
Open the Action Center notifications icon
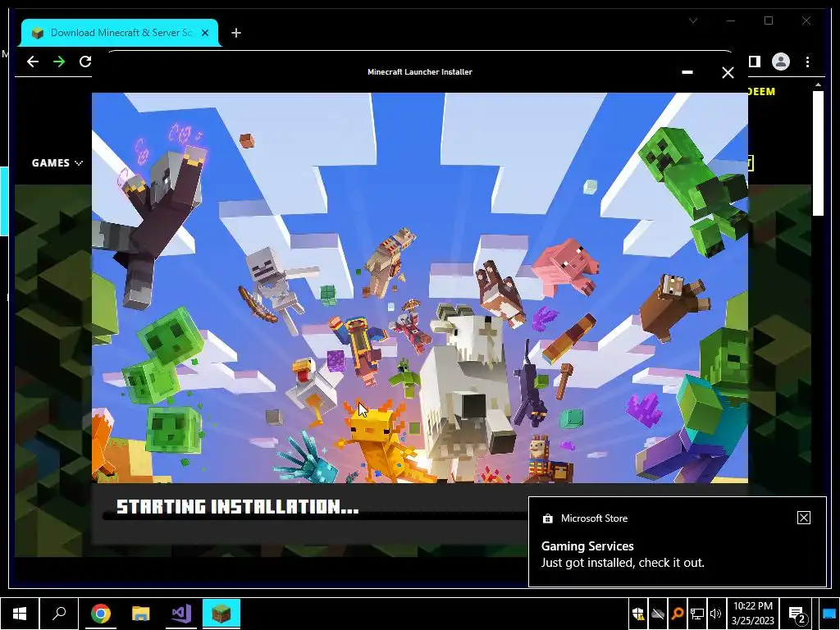tap(797, 614)
